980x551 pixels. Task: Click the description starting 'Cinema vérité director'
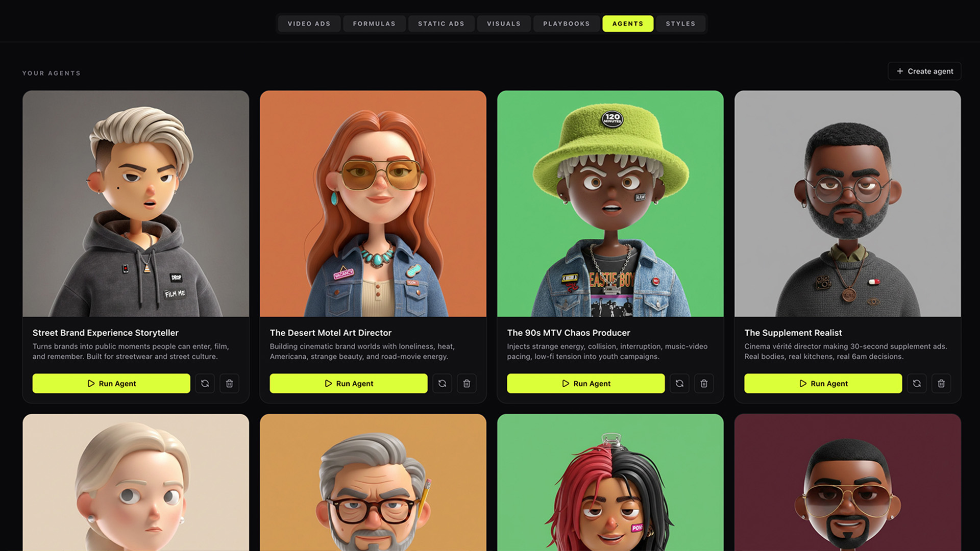coord(846,352)
